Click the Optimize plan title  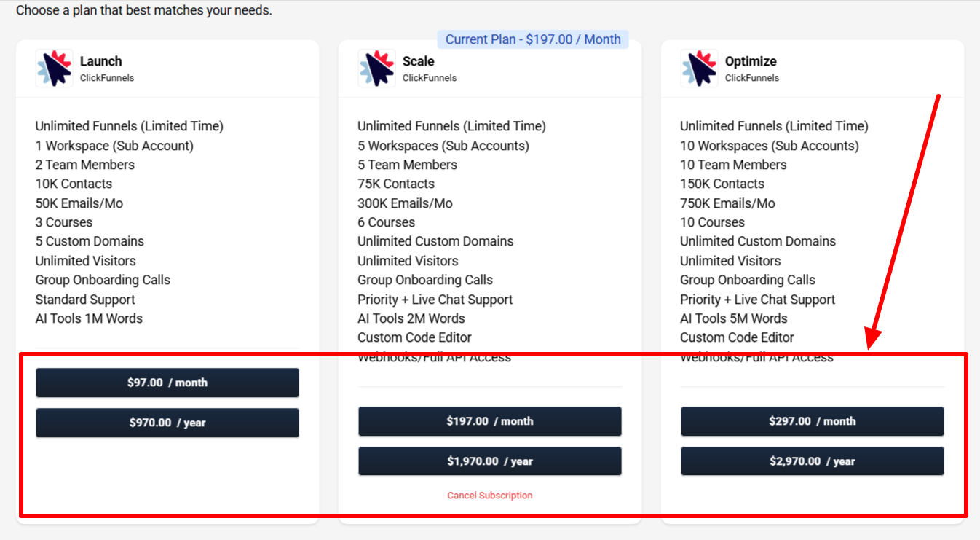751,61
